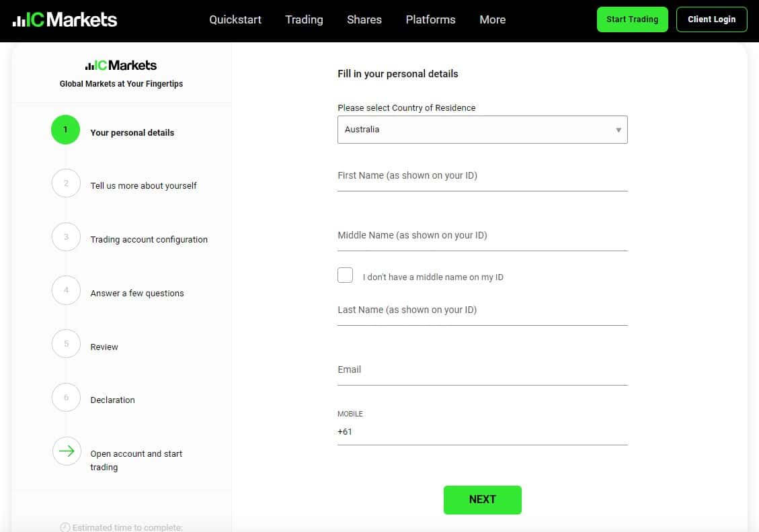Click the "Review" step label
This screenshot has height=532, width=759.
pyautogui.click(x=104, y=347)
